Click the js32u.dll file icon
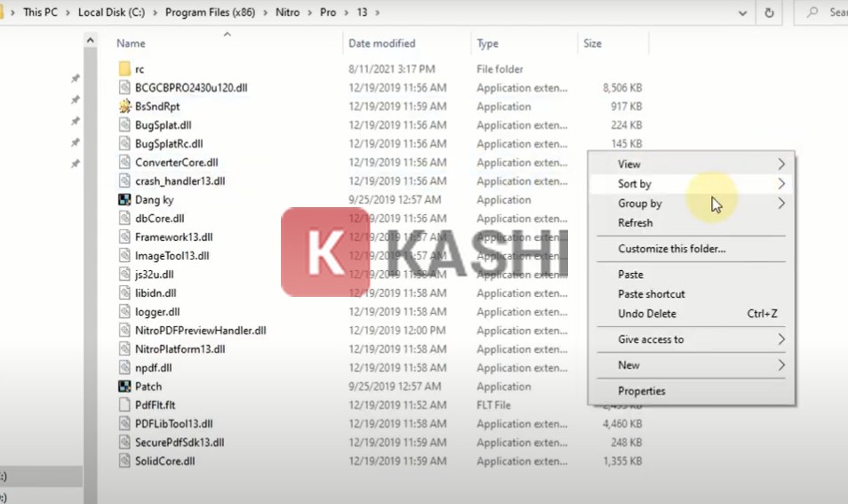 point(124,274)
